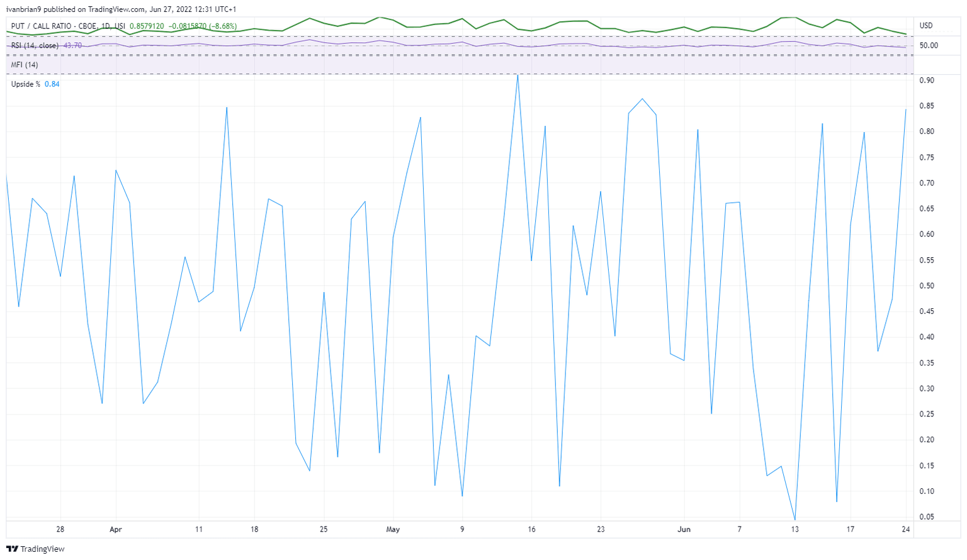The image size is (967, 560).
Task: Open the USD currency selector on price axis
Action: click(x=926, y=26)
